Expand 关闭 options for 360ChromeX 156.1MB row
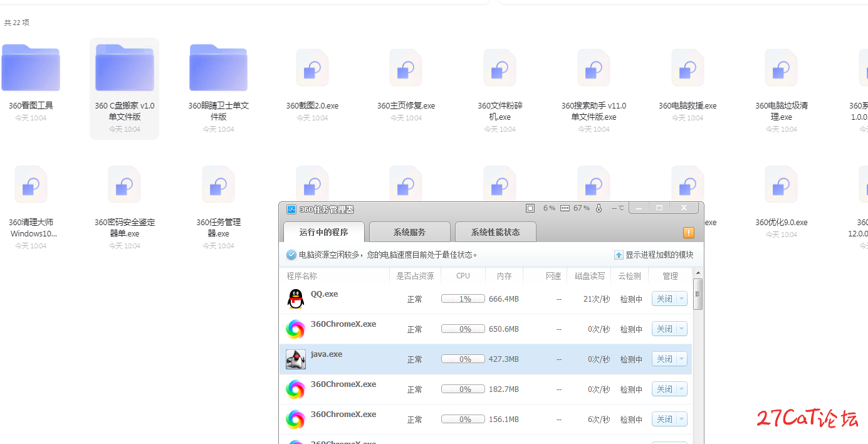The width and height of the screenshot is (868, 444). (682, 420)
